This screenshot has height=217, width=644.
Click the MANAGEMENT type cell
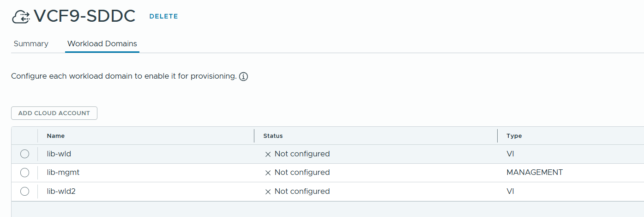pos(535,173)
